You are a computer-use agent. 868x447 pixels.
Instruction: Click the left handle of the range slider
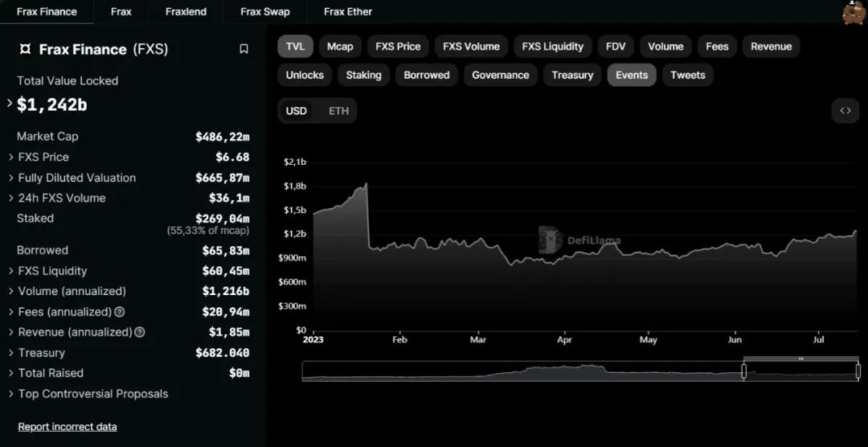point(744,371)
